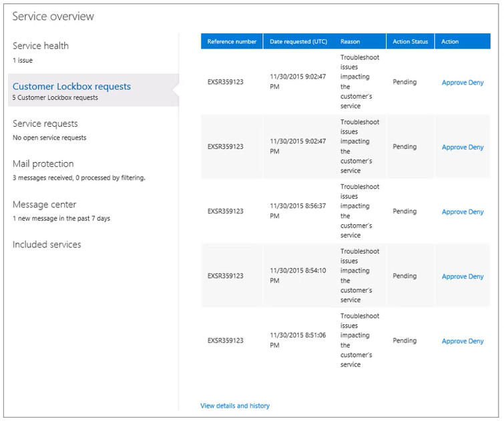
Task: Show the Included services section
Action: (47, 245)
